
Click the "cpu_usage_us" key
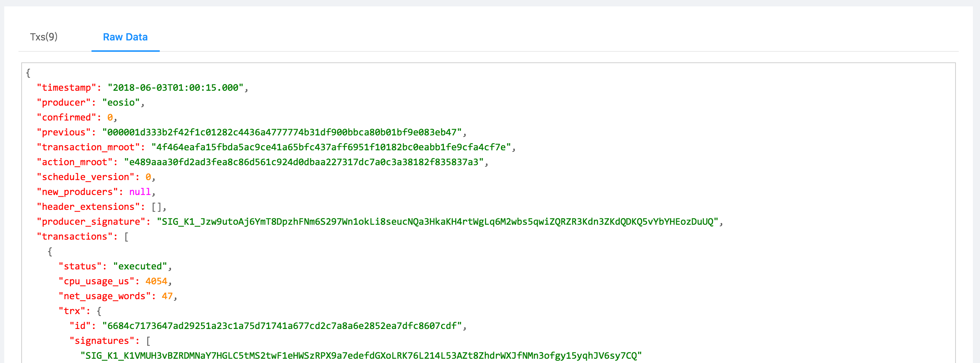(x=97, y=281)
